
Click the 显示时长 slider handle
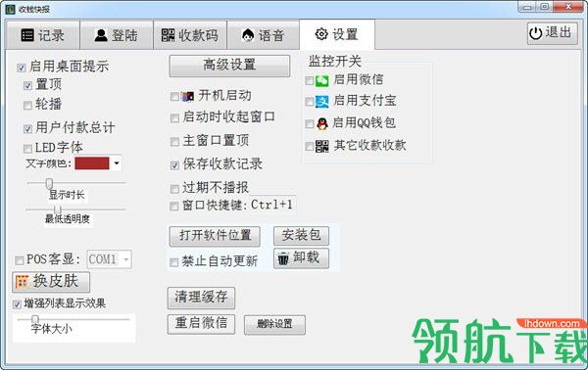point(49,183)
